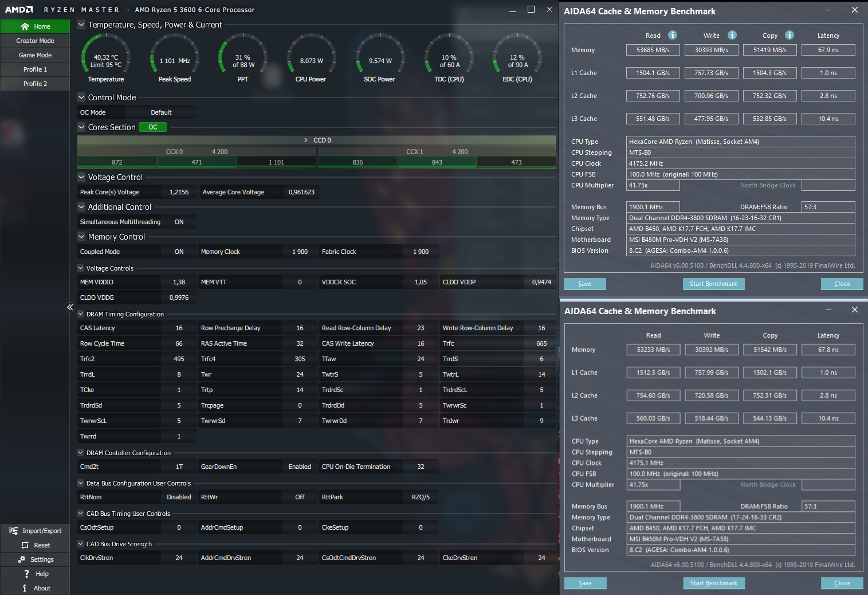868x595 pixels.
Task: Click the About info icon in sidebar
Action: tap(25, 588)
